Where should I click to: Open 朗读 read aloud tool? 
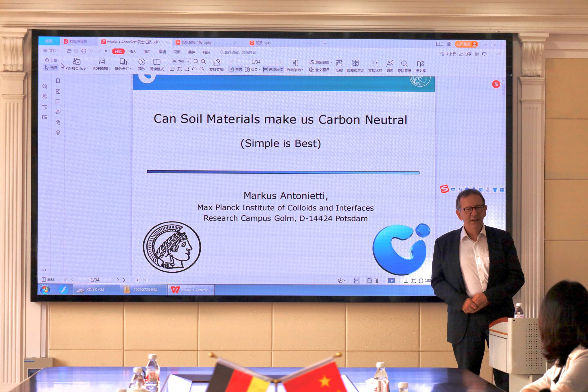pos(390,64)
